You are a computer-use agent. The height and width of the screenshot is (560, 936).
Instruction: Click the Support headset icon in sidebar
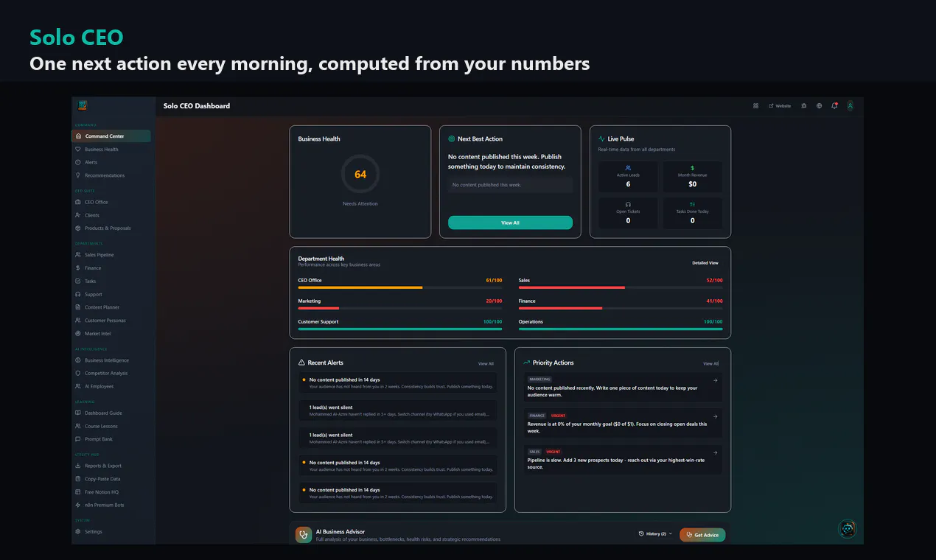pos(78,295)
